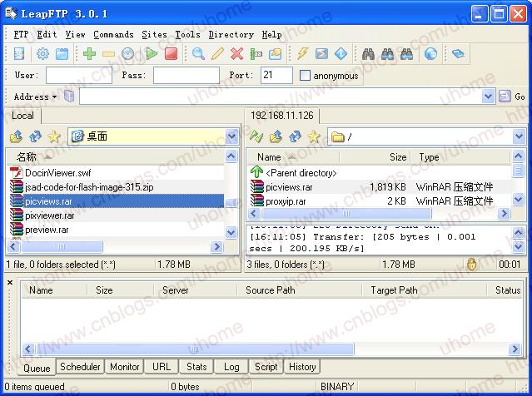Click the magnifier view icon
This screenshot has height=396, width=532.
[x=198, y=53]
